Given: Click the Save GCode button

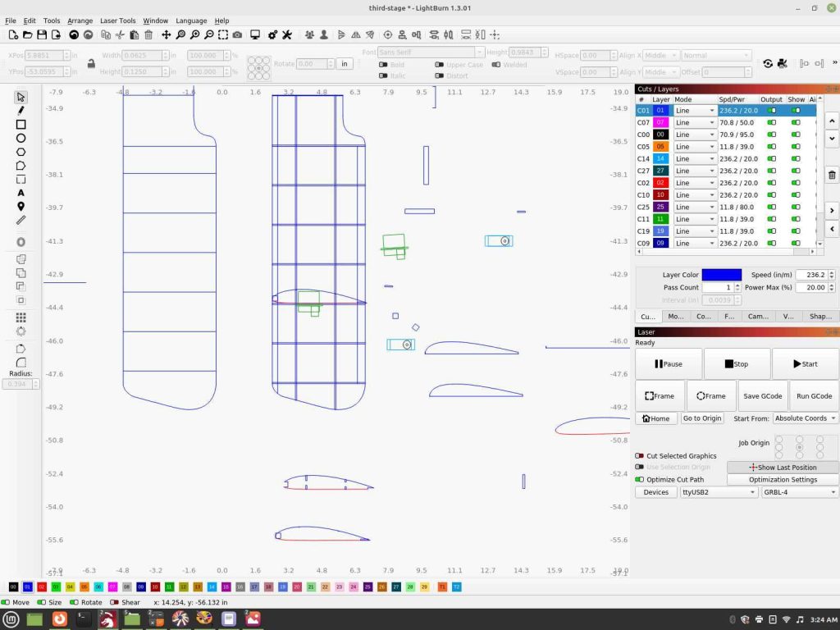Looking at the screenshot, I should click(x=762, y=395).
